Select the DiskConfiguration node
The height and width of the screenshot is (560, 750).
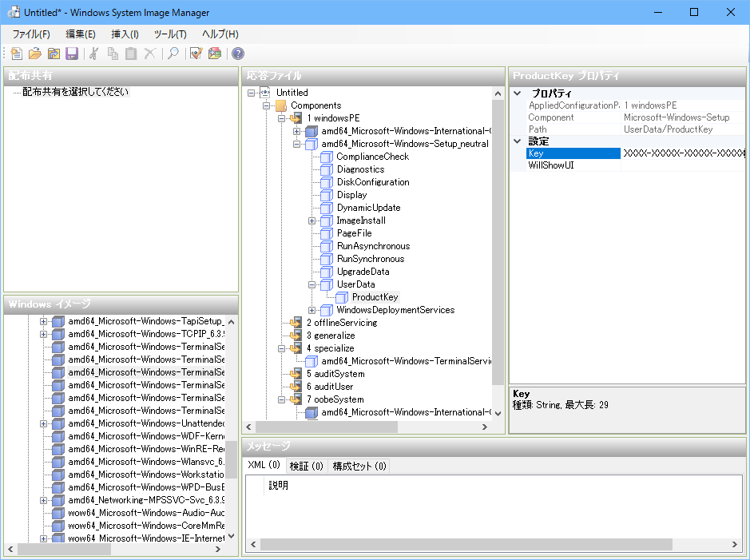click(373, 182)
